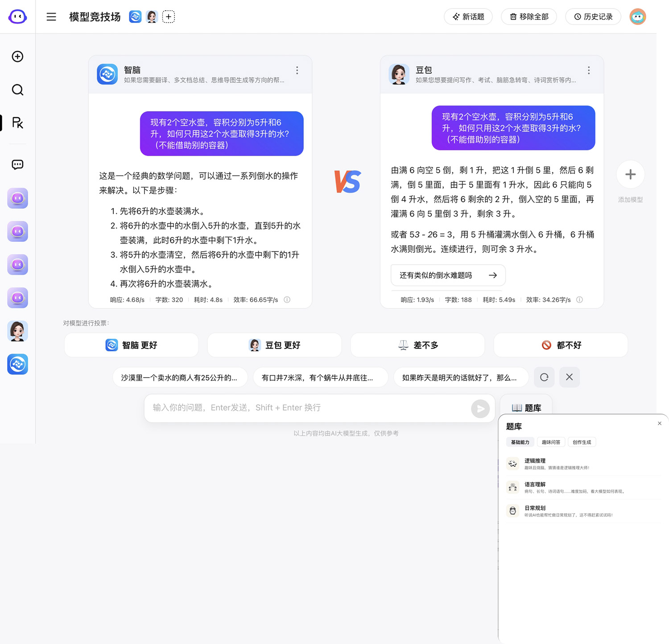The image size is (669, 644).
Task: Click 移除全部 button
Action: pyautogui.click(x=529, y=17)
